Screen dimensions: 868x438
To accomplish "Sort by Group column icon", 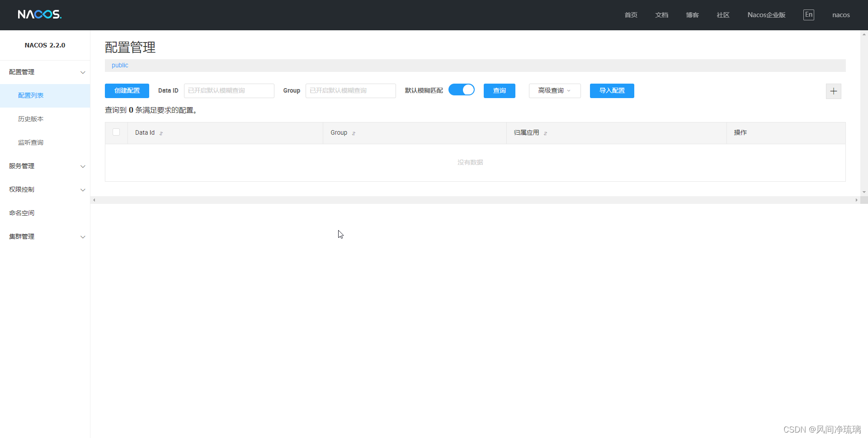I will [x=354, y=133].
